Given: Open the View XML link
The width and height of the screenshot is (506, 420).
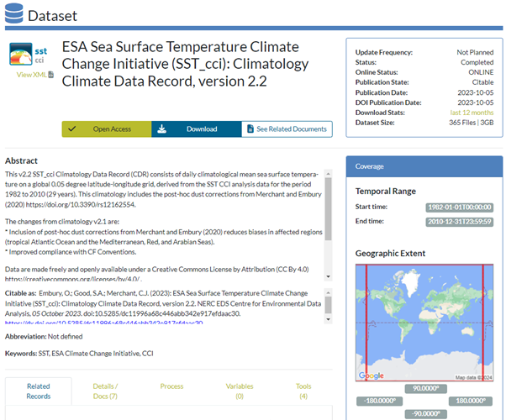Looking at the screenshot, I should 31,76.
